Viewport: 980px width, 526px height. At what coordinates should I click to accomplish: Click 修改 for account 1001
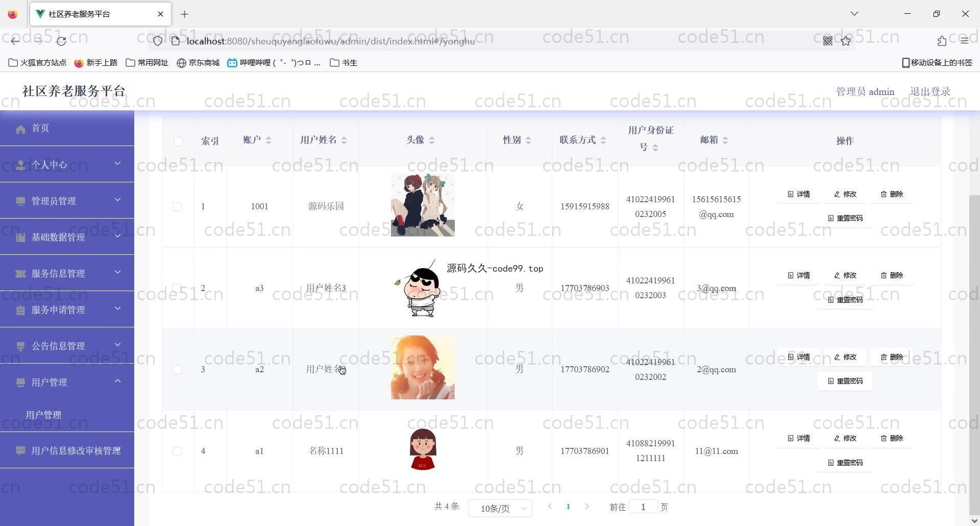click(845, 194)
